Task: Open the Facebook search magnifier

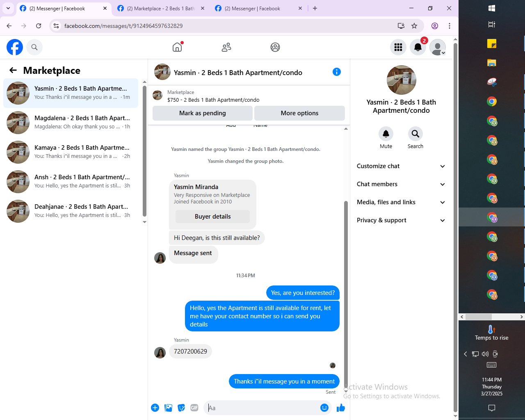Action: point(34,47)
